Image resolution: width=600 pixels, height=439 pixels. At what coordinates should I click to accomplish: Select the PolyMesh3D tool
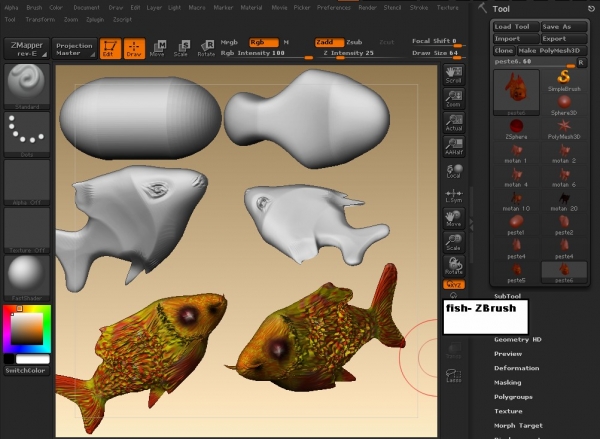click(564, 129)
